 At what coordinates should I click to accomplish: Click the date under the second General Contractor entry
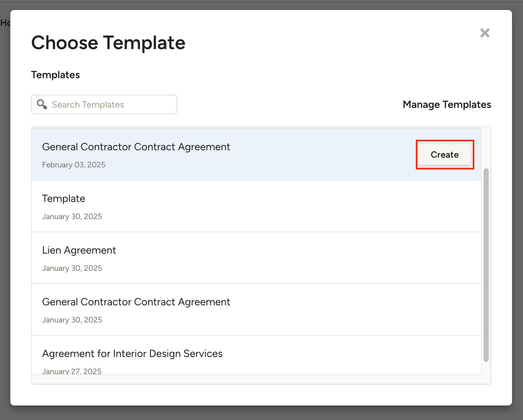(x=72, y=320)
